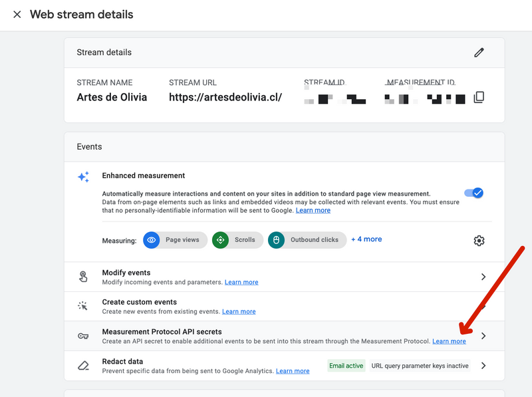Expand Measurement Protocol API secrets chevron
532x397 pixels.
pyautogui.click(x=483, y=336)
